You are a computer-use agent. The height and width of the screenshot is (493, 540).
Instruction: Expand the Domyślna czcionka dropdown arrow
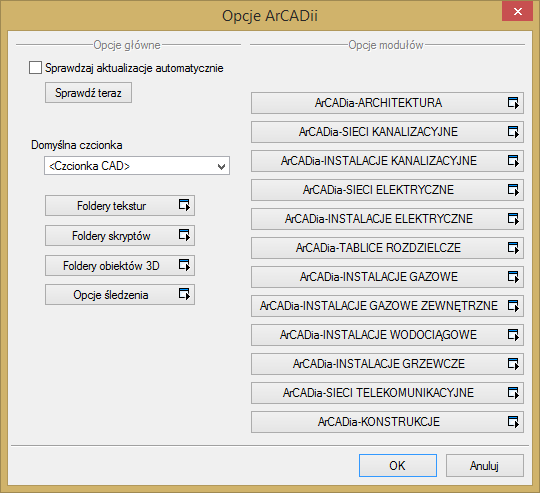[221, 167]
